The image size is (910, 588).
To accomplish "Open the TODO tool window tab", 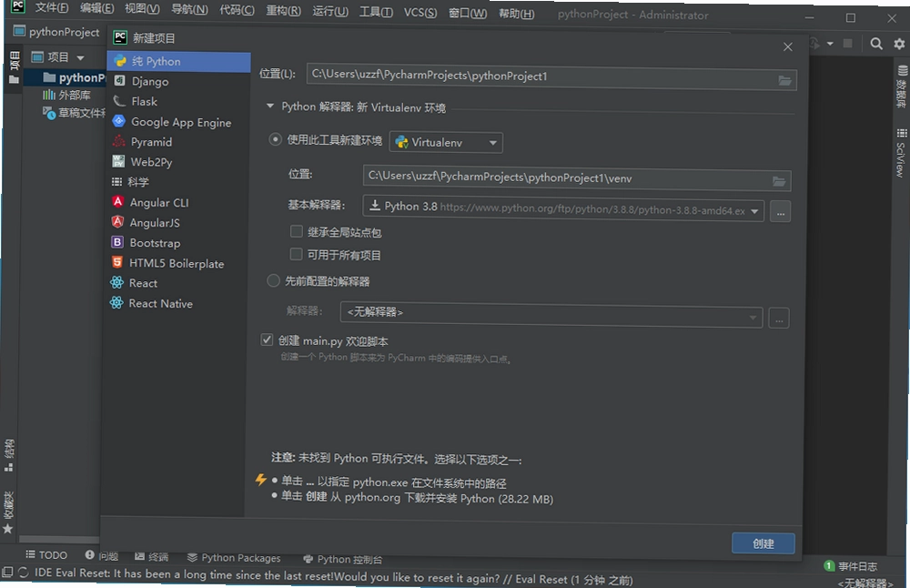I will pyautogui.click(x=46, y=555).
